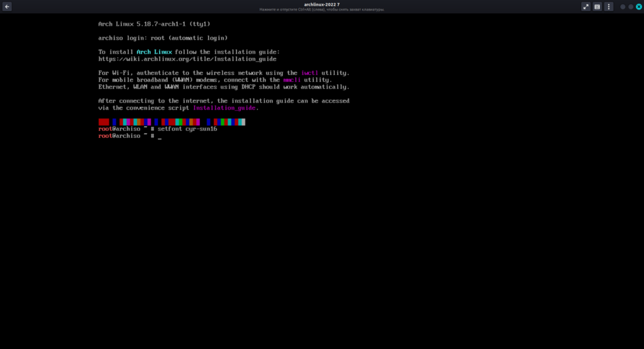Click the archiso login: root line
The height and width of the screenshot is (349, 644).
(x=163, y=38)
